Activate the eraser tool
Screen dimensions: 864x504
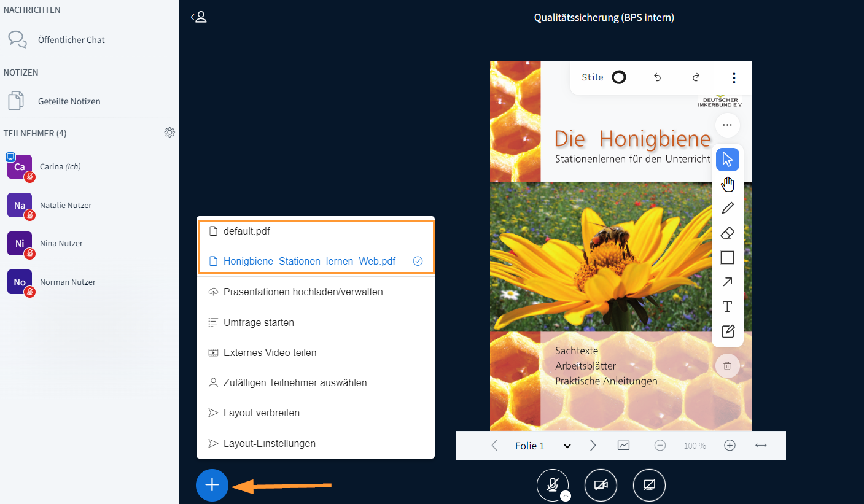pos(727,233)
